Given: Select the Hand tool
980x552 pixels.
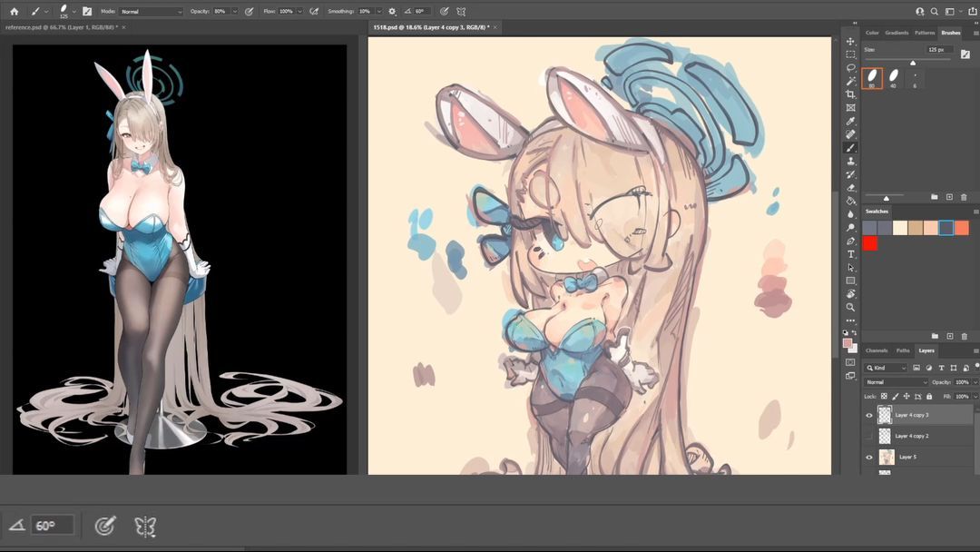Looking at the screenshot, I should click(850, 294).
